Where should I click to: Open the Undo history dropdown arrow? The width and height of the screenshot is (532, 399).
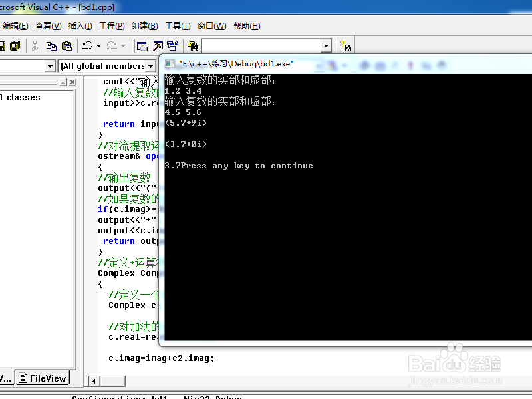click(98, 45)
